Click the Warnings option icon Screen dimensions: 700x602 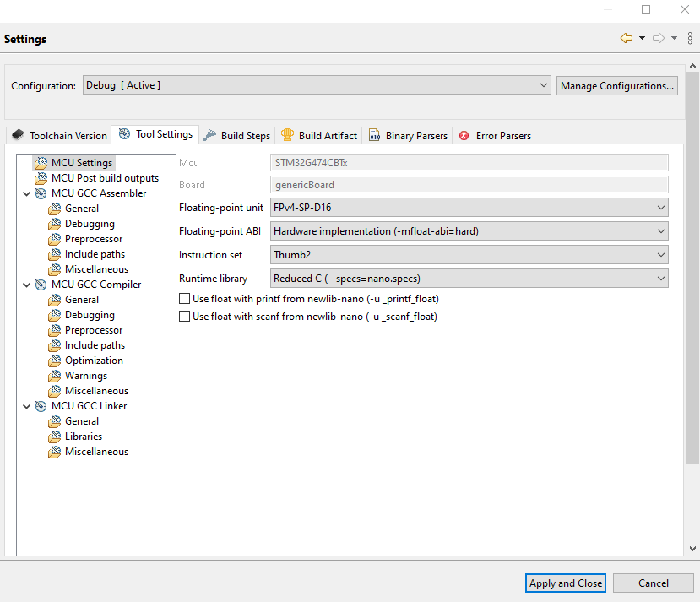tap(55, 376)
